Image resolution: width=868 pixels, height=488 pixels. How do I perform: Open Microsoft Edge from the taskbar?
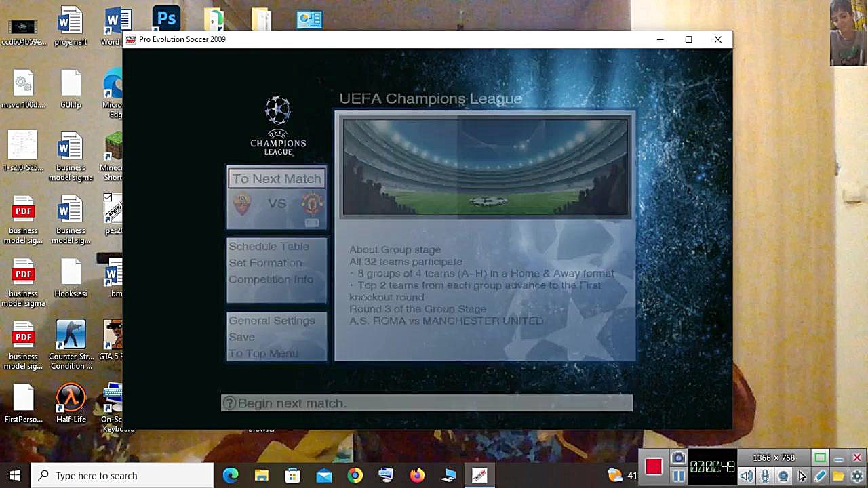231,475
